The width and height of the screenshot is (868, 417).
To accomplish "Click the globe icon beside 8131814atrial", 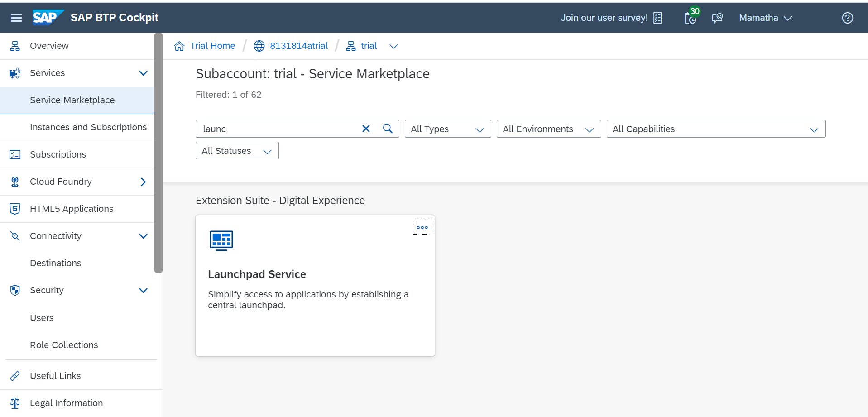I will click(x=259, y=46).
